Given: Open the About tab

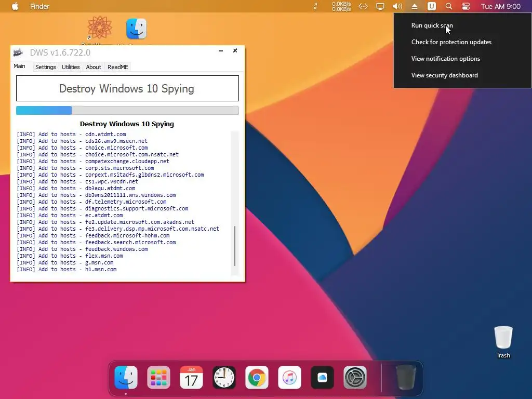Looking at the screenshot, I should (x=94, y=67).
